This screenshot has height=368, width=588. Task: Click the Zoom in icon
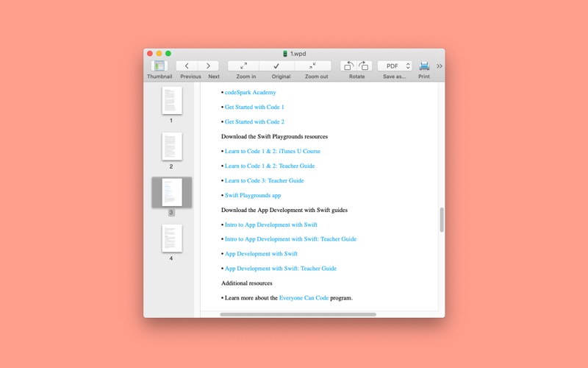click(243, 66)
